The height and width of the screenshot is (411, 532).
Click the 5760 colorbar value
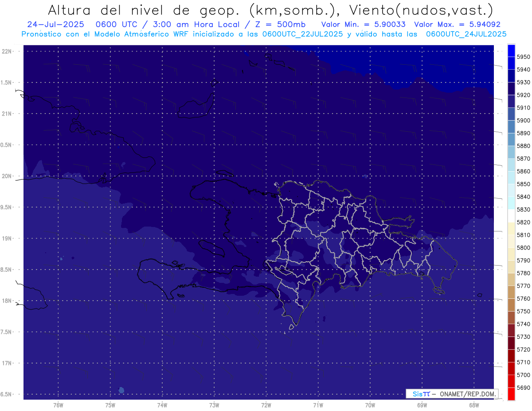point(524,298)
